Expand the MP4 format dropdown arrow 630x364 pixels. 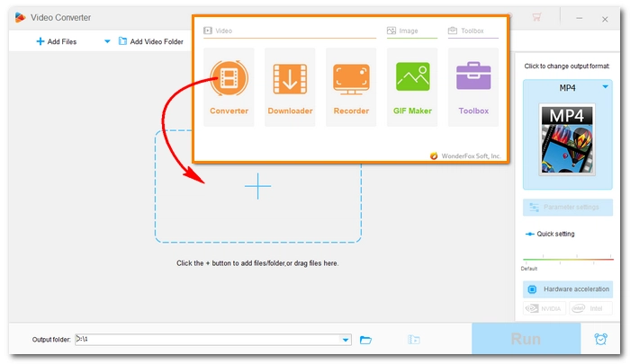click(x=605, y=86)
